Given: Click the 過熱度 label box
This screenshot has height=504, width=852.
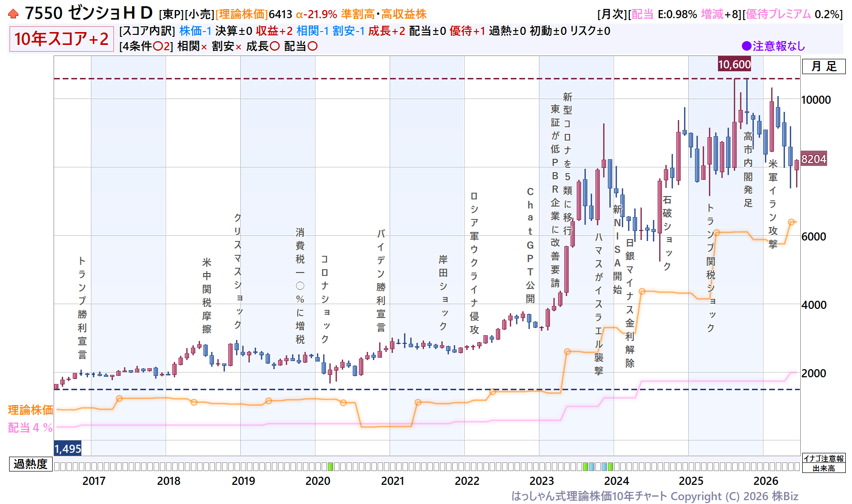Looking at the screenshot, I should [31, 464].
